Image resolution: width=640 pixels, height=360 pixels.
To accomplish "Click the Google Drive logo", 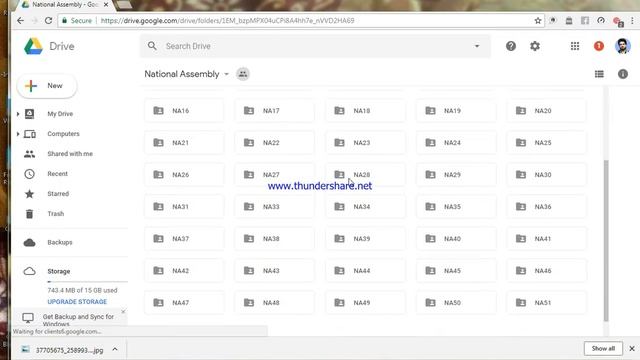I will tap(33, 46).
